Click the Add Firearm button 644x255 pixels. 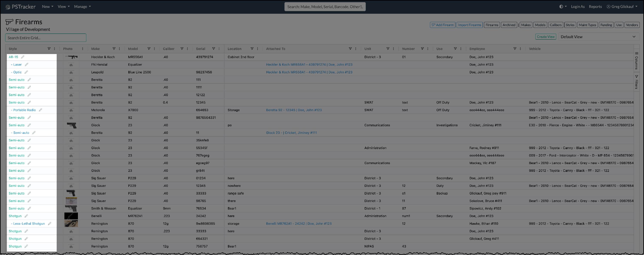(442, 25)
